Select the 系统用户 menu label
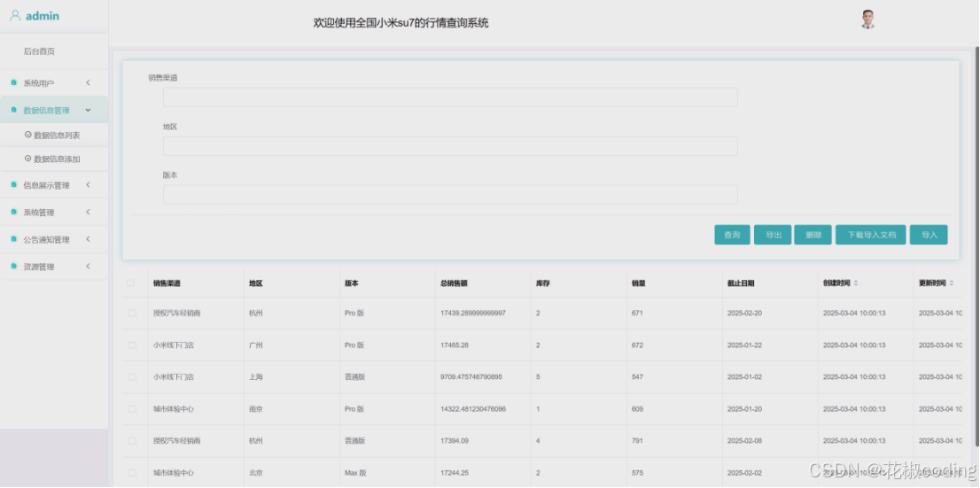The width and height of the screenshot is (980, 488). click(x=39, y=83)
